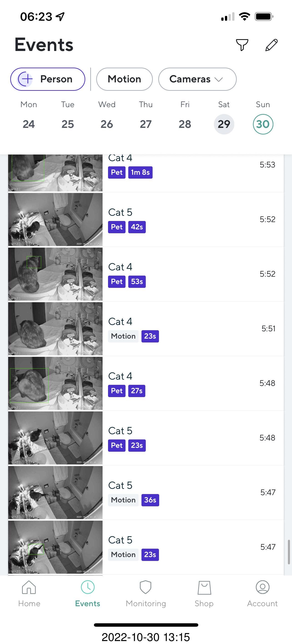Open the Home tab house icon
This screenshot has width=292, height=644.
(x=29, y=587)
